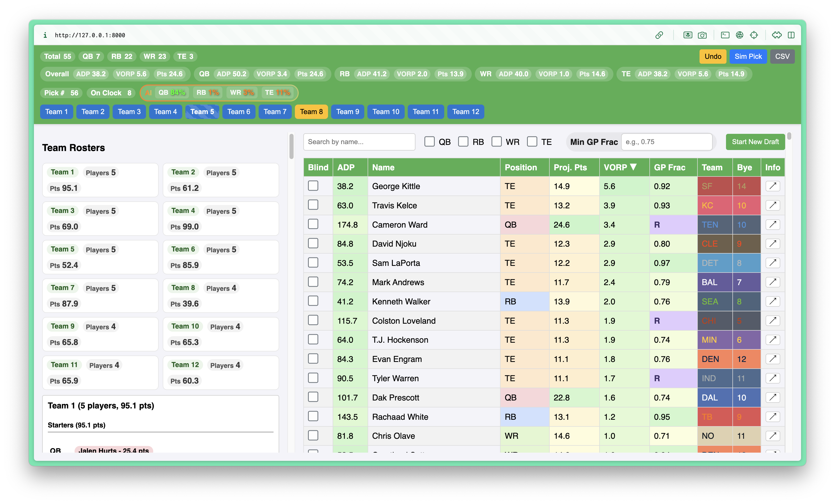This screenshot has width=835, height=504.
Task: Click the QB 84% AI probability badge
Action: [x=172, y=92]
